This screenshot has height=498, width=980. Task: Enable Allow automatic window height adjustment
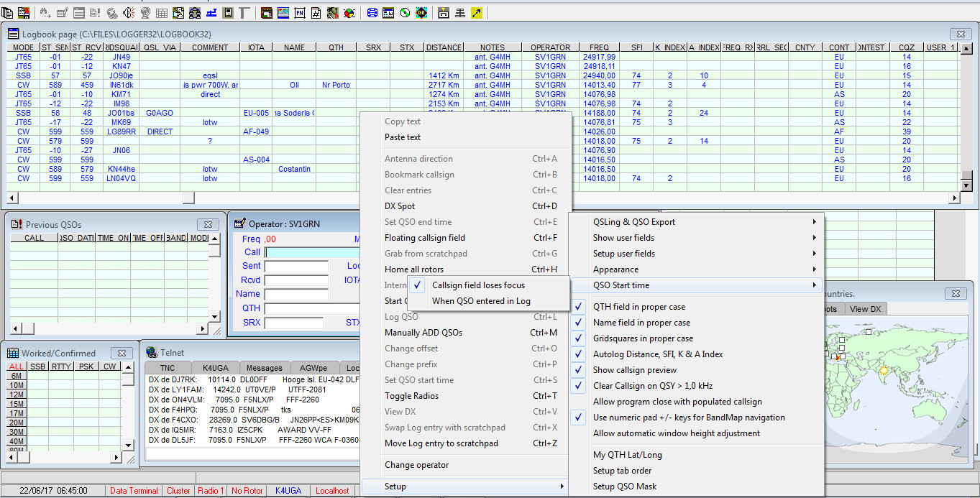click(x=676, y=433)
